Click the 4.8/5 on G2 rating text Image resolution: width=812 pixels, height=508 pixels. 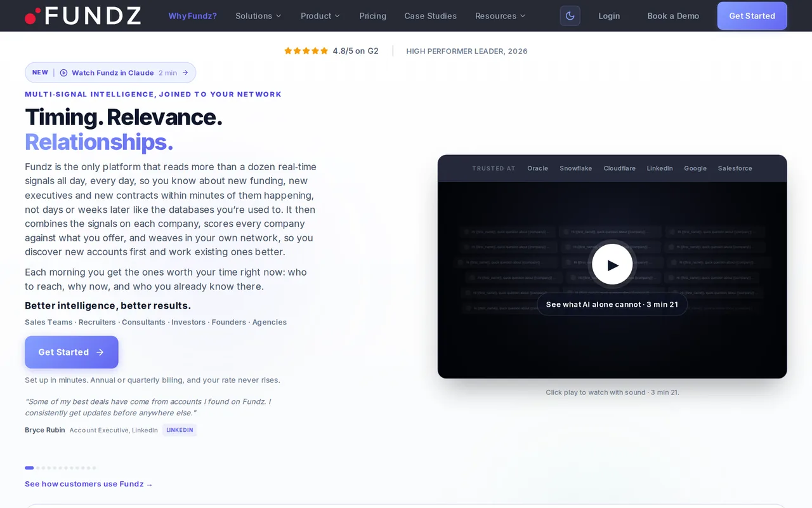point(356,51)
